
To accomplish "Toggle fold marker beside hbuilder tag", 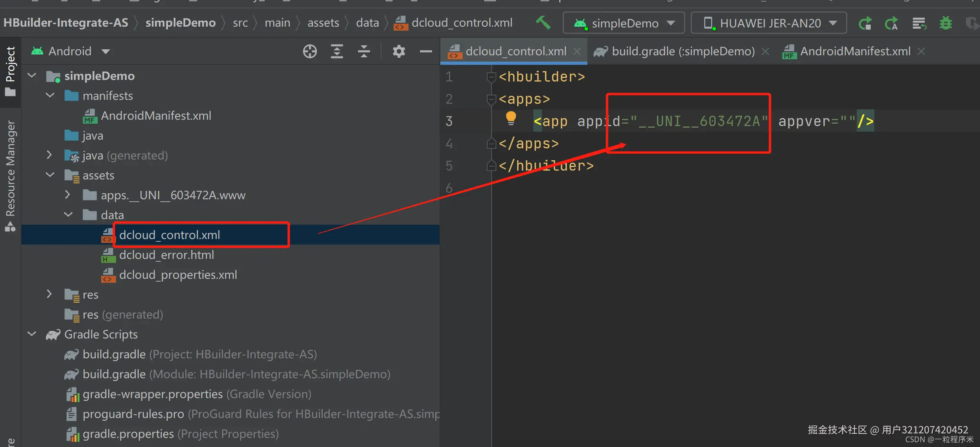I will click(491, 76).
